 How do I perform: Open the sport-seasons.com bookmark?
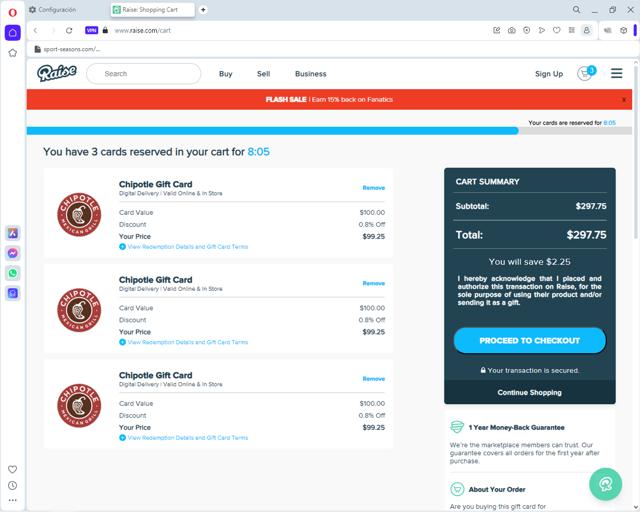point(67,49)
